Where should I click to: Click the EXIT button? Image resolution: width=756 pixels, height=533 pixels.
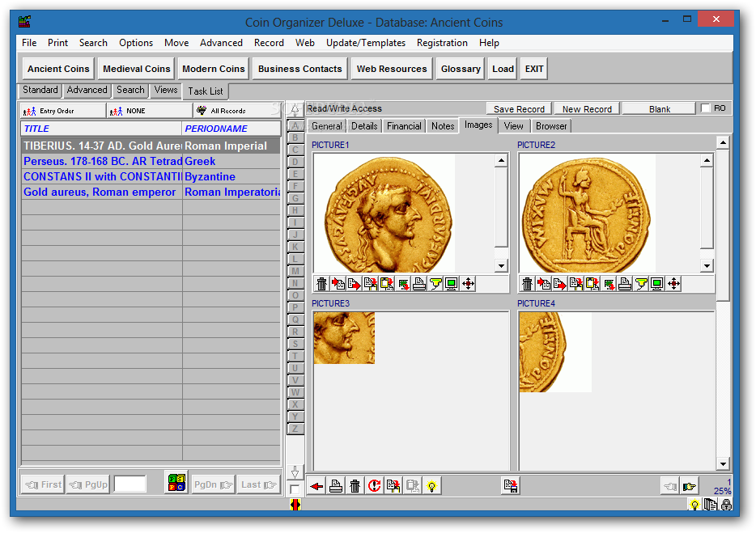(534, 69)
